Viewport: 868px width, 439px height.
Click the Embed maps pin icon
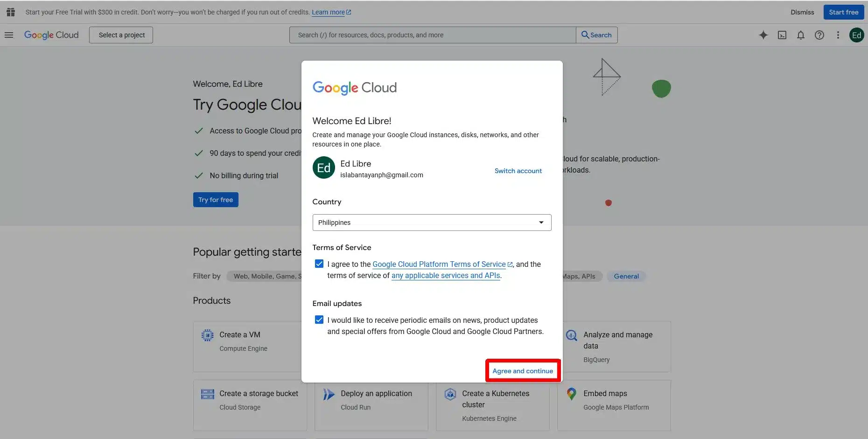coord(571,394)
